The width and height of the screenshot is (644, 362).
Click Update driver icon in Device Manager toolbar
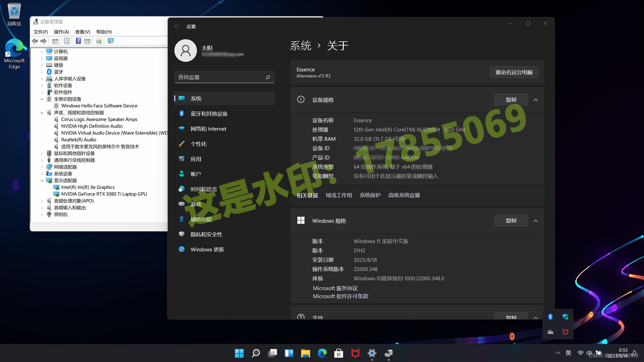click(99, 41)
